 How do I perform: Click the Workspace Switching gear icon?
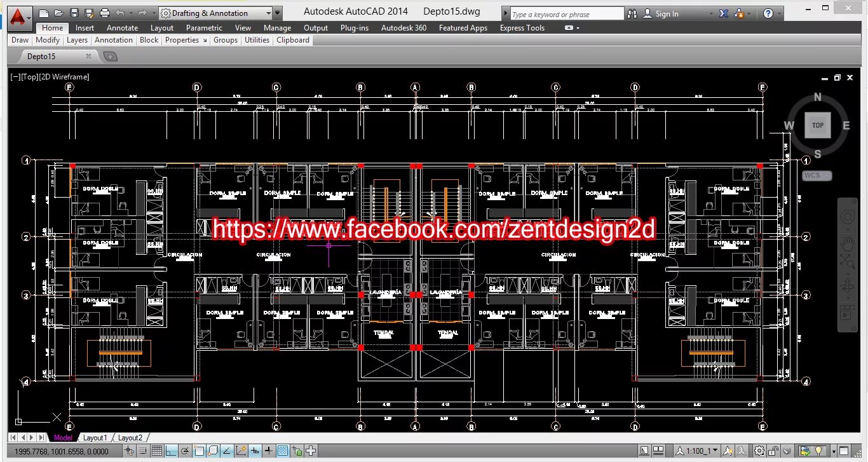[x=759, y=451]
